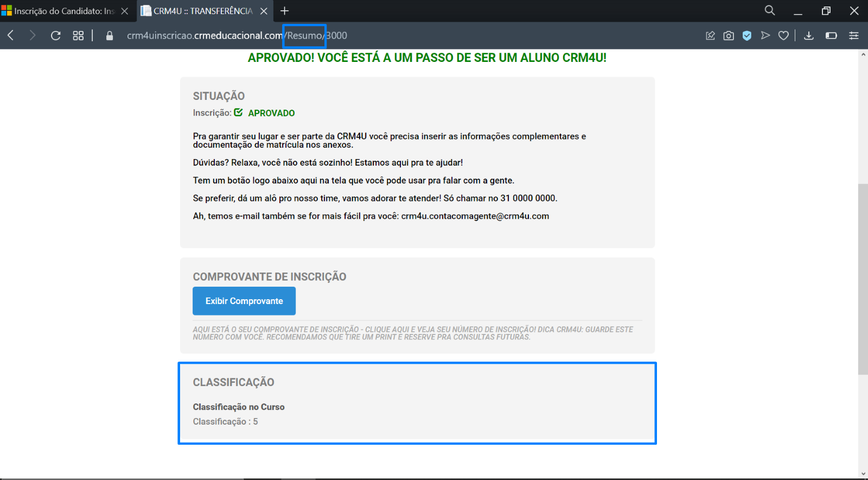The image size is (868, 480).
Task: Click the phone number 31 0000 0000
Action: (528, 198)
